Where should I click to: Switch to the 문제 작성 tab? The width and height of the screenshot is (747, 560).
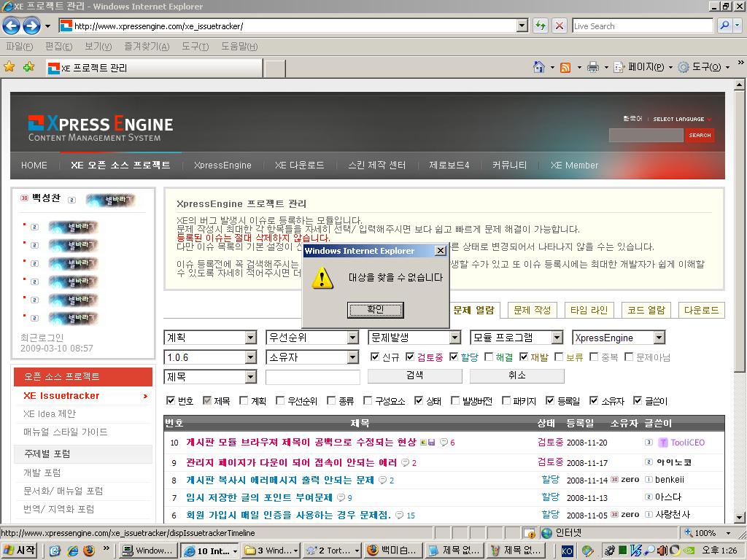[x=532, y=310]
